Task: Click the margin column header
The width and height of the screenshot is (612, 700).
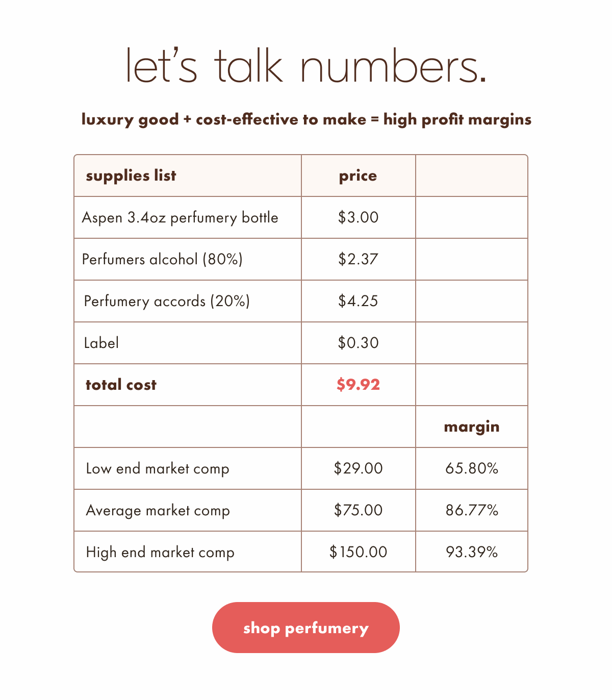Action: click(x=471, y=427)
